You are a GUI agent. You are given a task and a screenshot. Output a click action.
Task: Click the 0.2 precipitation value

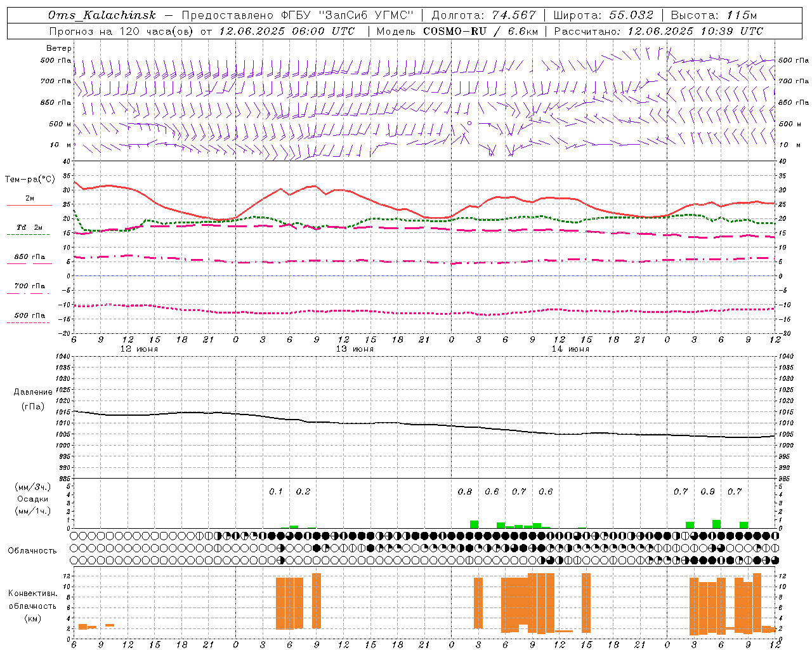pyautogui.click(x=303, y=492)
